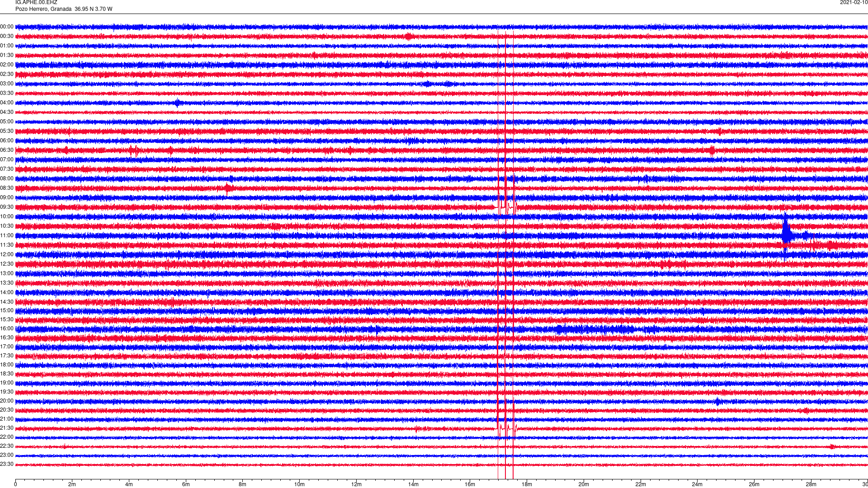Click the 16m axis tick label
This screenshot has width=868, height=488.
pyautogui.click(x=470, y=484)
